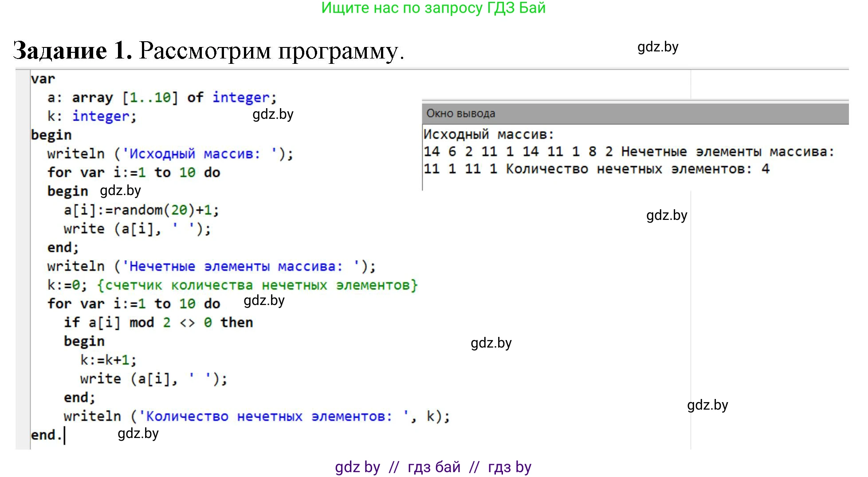
Task: Select the "Исходный массив:" line in output window
Action: (x=488, y=134)
